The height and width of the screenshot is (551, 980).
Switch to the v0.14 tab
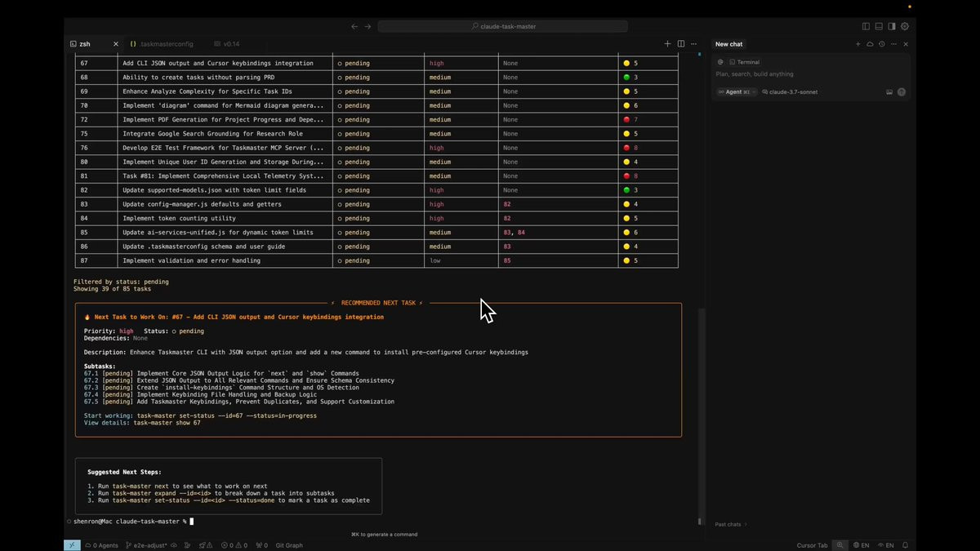click(227, 44)
